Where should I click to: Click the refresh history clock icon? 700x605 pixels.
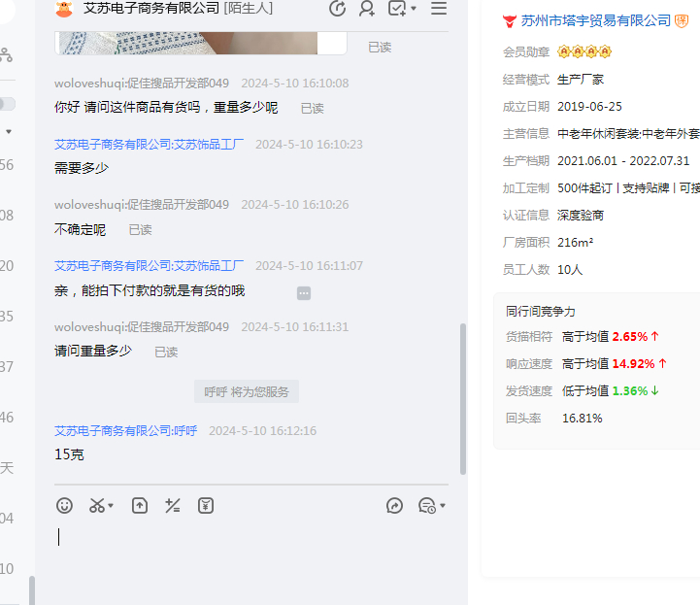click(337, 9)
